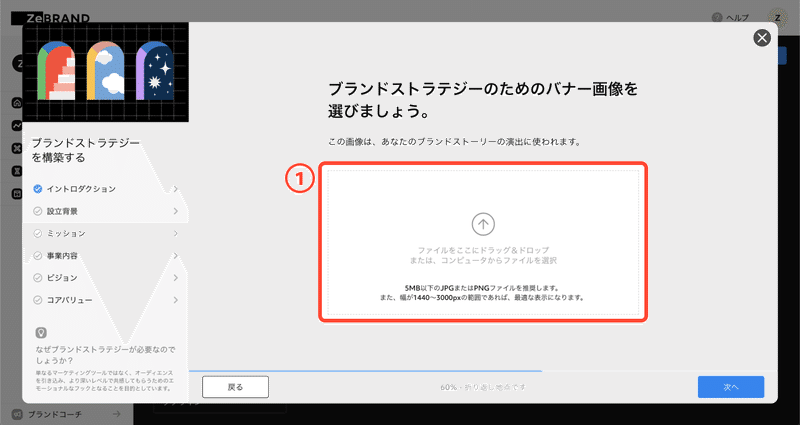This screenshot has width=800, height=425.
Task: Expand the 設立背景 chevron
Action: [176, 211]
